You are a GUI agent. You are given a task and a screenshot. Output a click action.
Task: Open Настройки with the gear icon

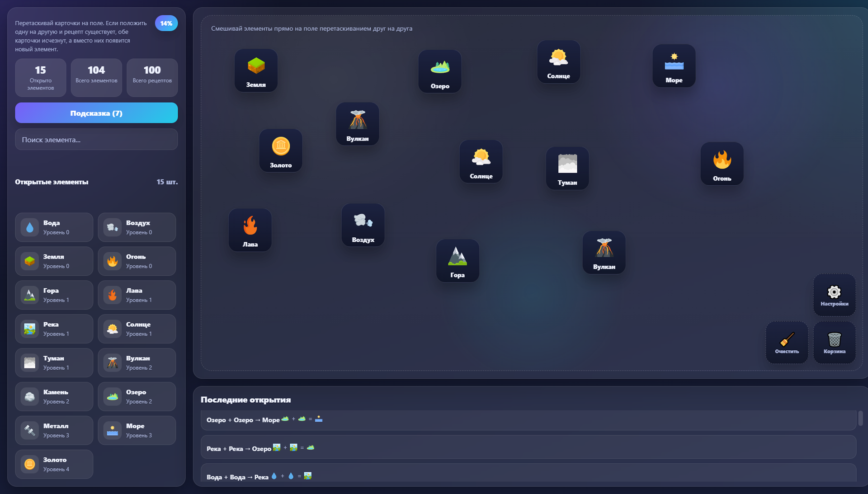tap(834, 295)
